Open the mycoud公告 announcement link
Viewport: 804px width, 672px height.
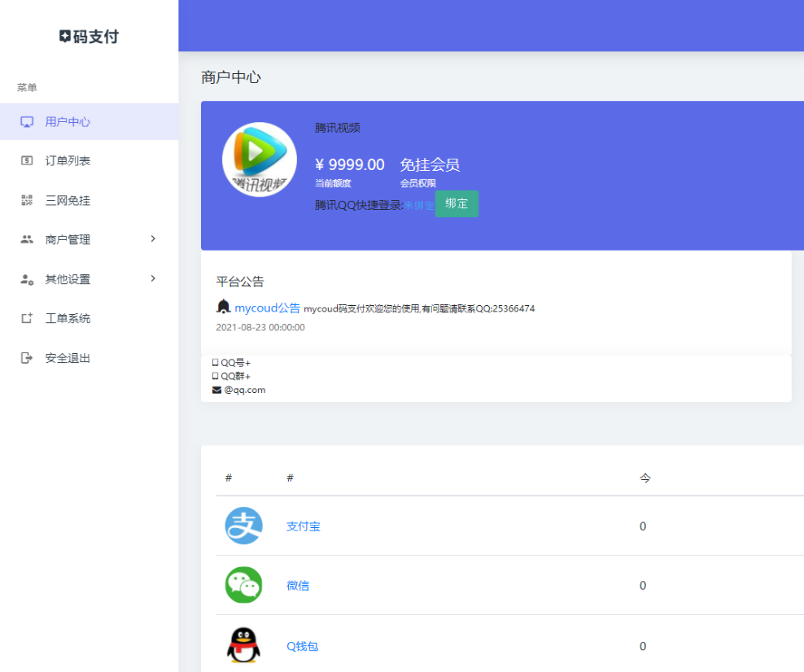[x=267, y=308]
